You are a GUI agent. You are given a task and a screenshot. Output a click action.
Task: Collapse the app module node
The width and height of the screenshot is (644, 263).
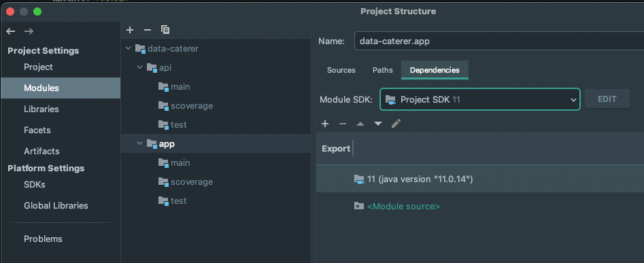point(139,143)
